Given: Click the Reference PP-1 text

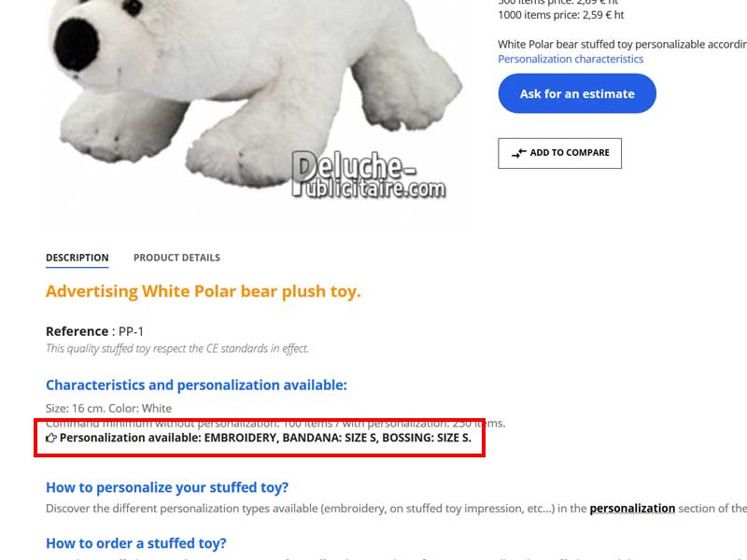Looking at the screenshot, I should (x=94, y=331).
